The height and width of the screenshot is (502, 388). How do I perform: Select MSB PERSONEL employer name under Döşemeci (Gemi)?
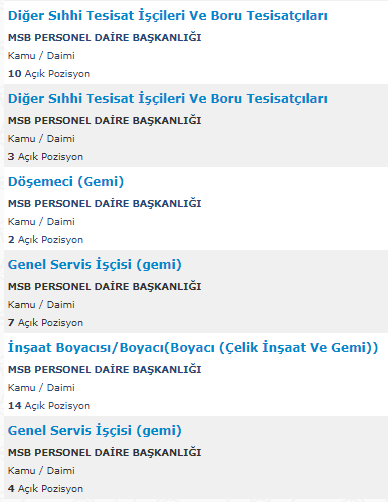[x=105, y=203]
